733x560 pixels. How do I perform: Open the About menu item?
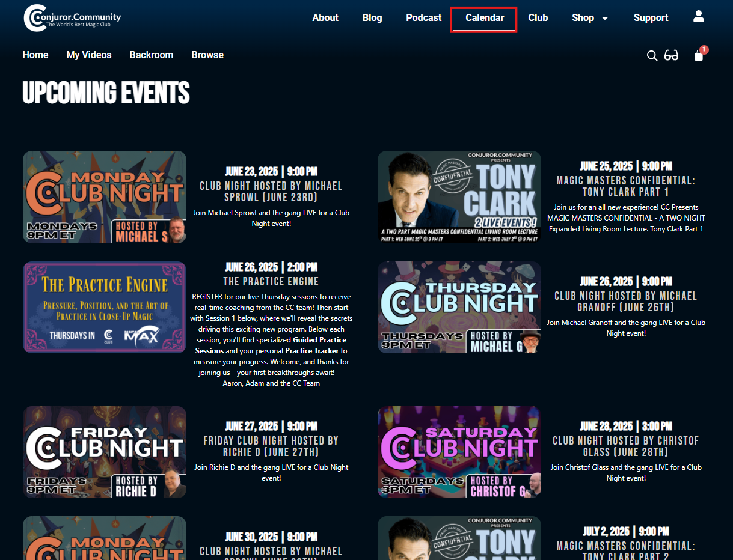coord(325,18)
